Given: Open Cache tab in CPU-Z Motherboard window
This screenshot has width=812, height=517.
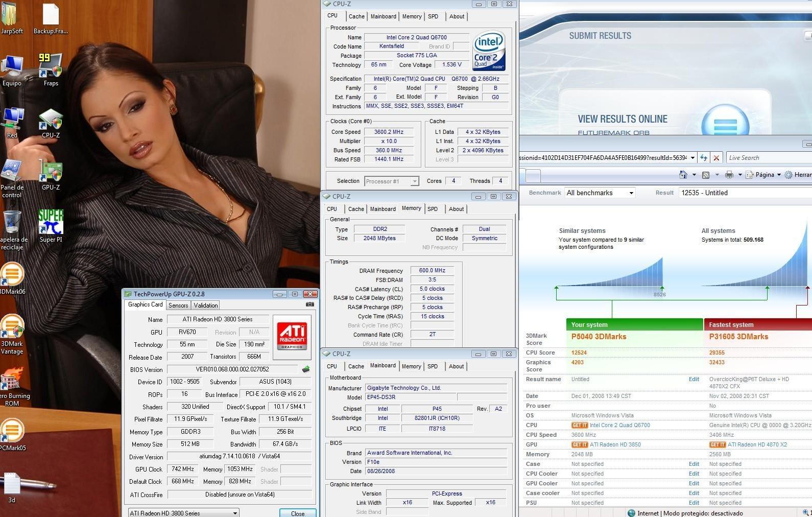Looking at the screenshot, I should coord(356,366).
